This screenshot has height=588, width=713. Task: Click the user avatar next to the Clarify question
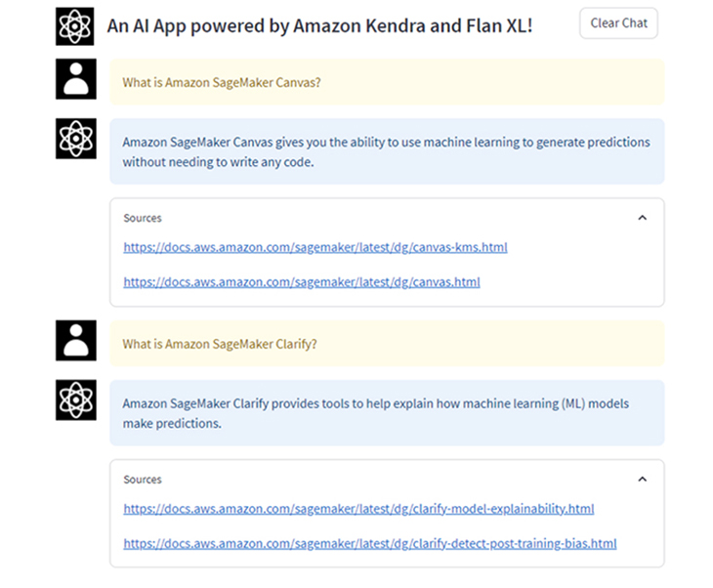[x=76, y=340]
